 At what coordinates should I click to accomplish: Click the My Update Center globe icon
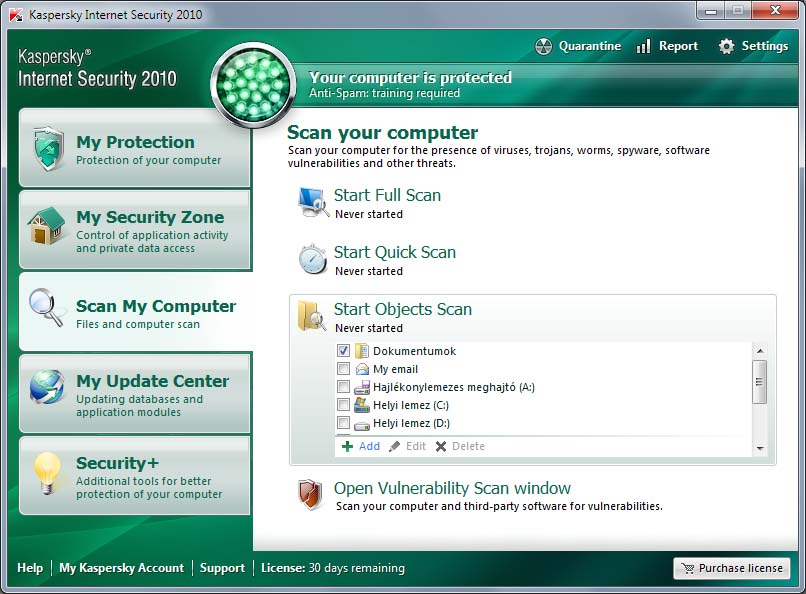point(47,387)
